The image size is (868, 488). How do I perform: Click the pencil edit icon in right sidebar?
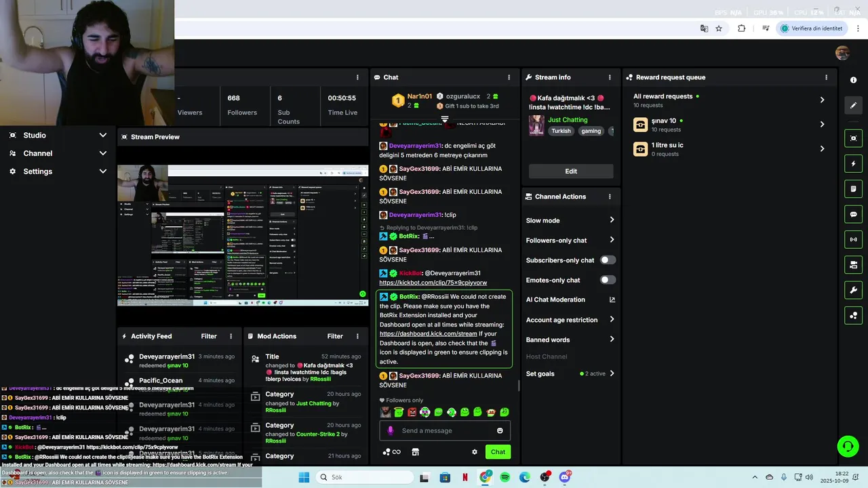pyautogui.click(x=853, y=105)
